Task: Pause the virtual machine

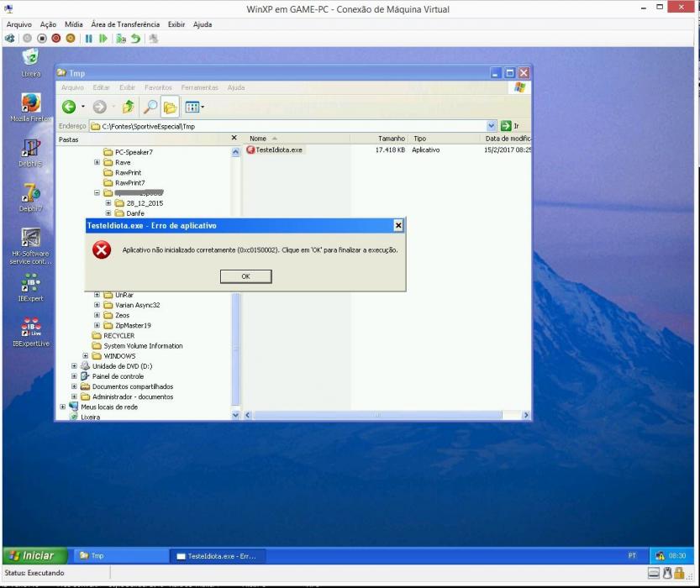Action: 89,39
